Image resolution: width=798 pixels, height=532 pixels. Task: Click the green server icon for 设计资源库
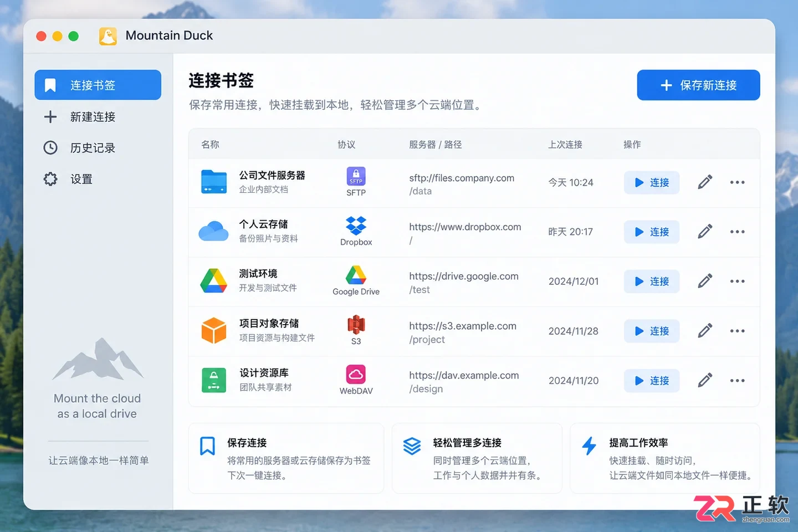(214, 380)
